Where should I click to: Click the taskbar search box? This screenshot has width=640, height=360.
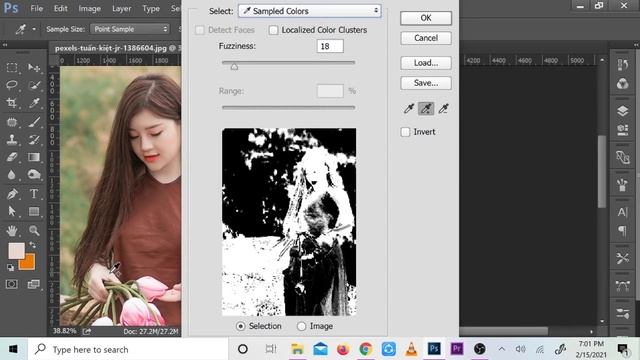pos(128,349)
